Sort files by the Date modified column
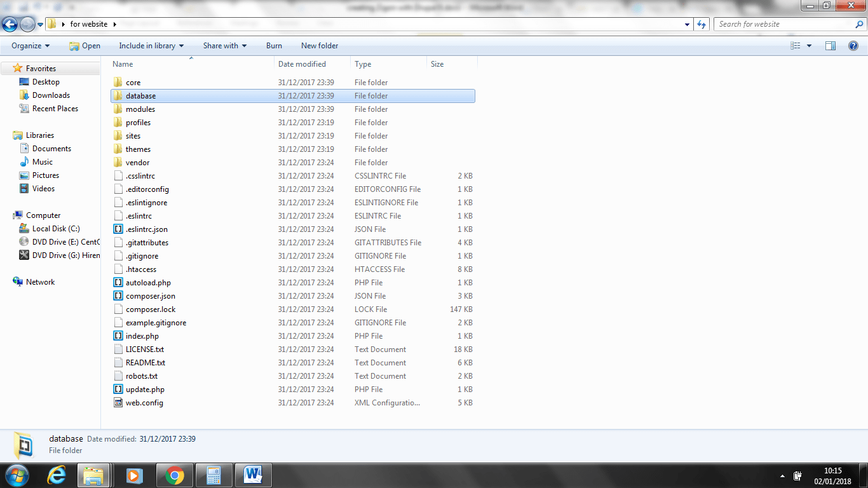 click(302, 64)
